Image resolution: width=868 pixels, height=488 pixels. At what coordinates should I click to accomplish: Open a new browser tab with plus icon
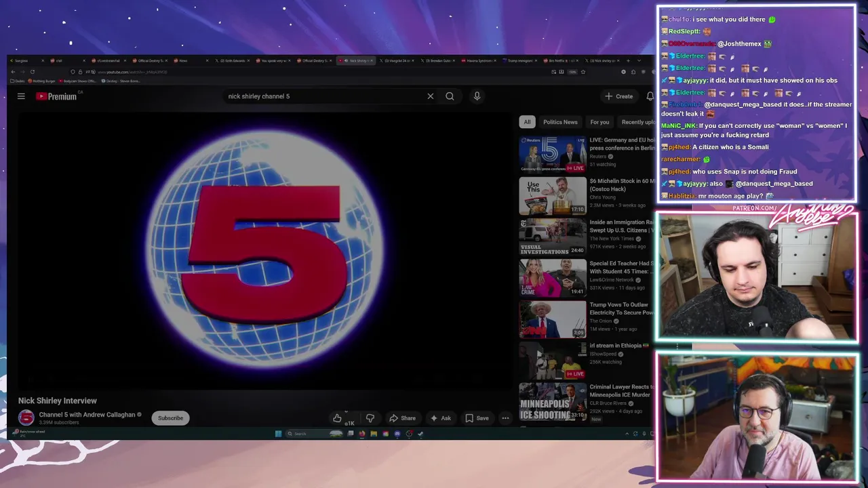[x=628, y=60]
